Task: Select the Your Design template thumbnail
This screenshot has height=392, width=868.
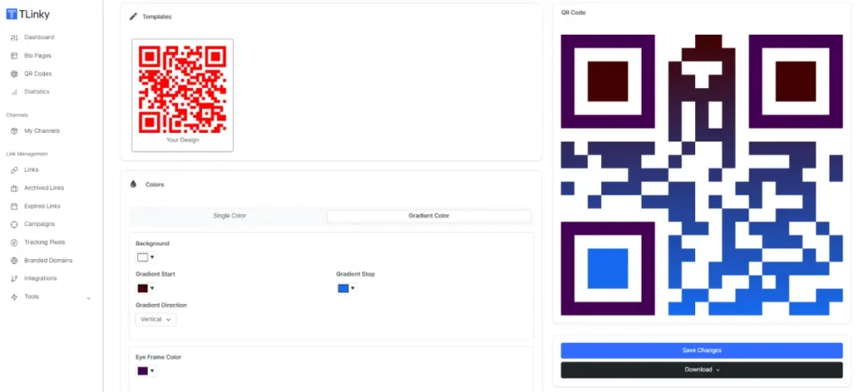Action: (x=182, y=95)
